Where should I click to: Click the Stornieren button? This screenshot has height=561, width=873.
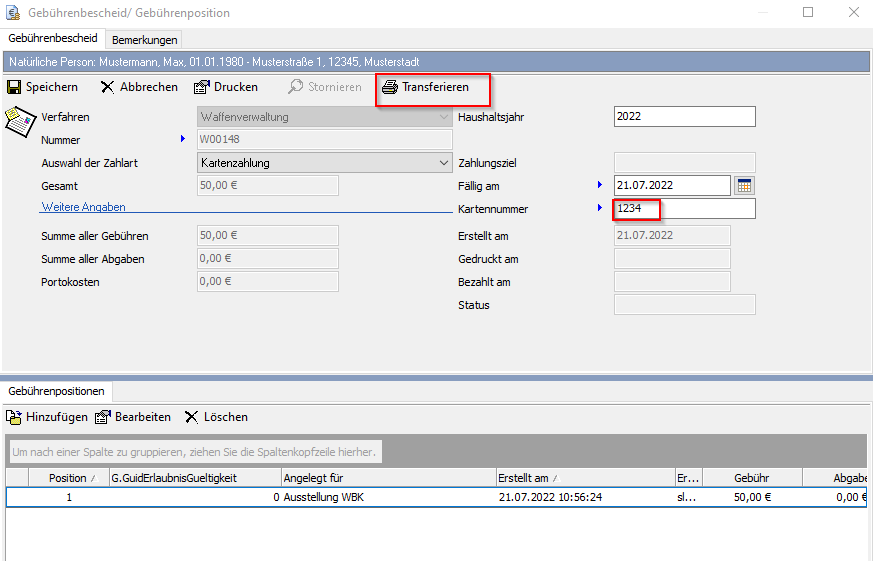tap(324, 87)
